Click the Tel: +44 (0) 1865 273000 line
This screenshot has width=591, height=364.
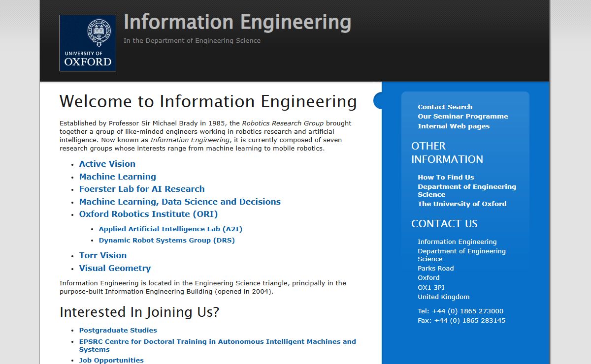click(x=460, y=311)
